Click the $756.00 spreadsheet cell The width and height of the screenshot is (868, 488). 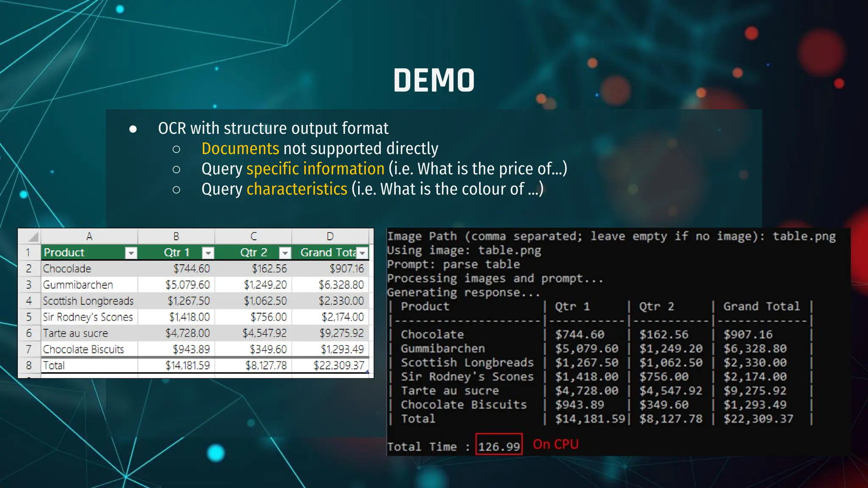pyautogui.click(x=253, y=317)
